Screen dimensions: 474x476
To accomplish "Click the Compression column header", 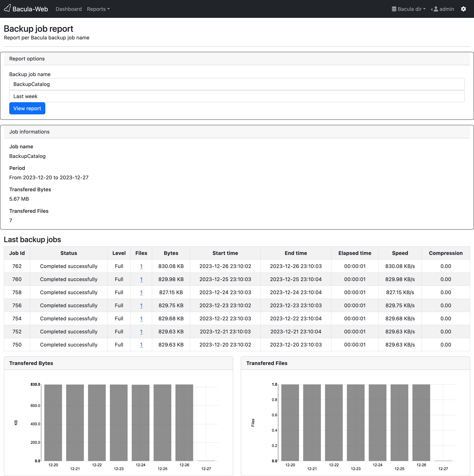I will tap(446, 253).
